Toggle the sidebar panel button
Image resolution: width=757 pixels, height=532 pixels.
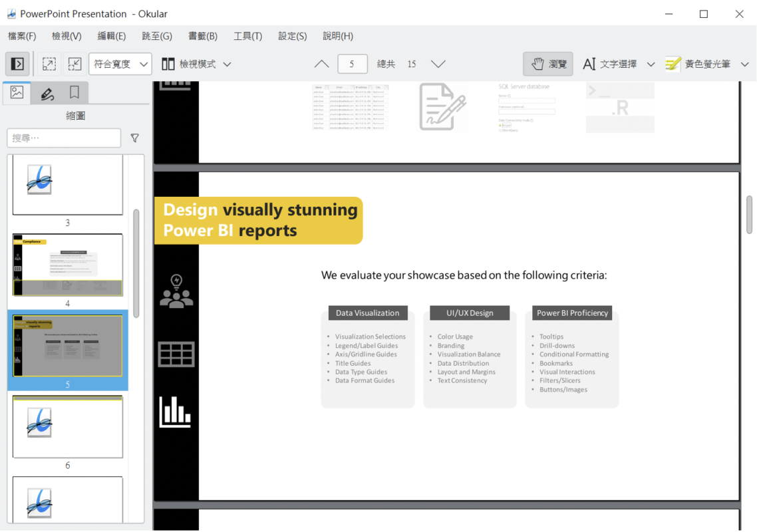click(x=18, y=64)
